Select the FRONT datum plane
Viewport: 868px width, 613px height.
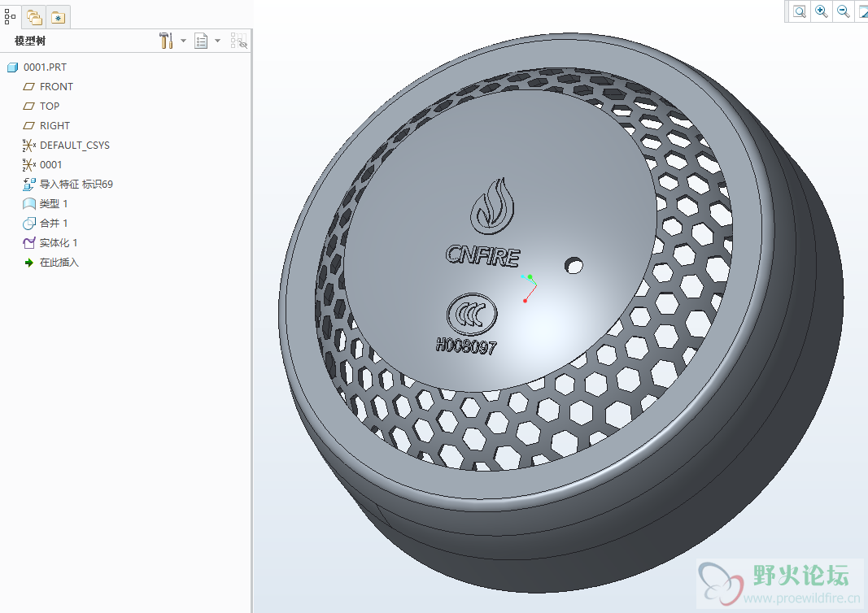tap(56, 87)
